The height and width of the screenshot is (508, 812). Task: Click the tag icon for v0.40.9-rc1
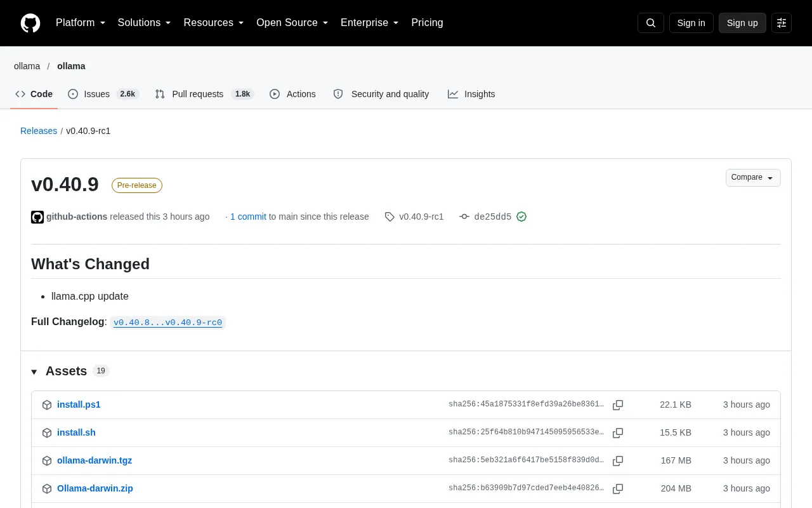coord(390,217)
